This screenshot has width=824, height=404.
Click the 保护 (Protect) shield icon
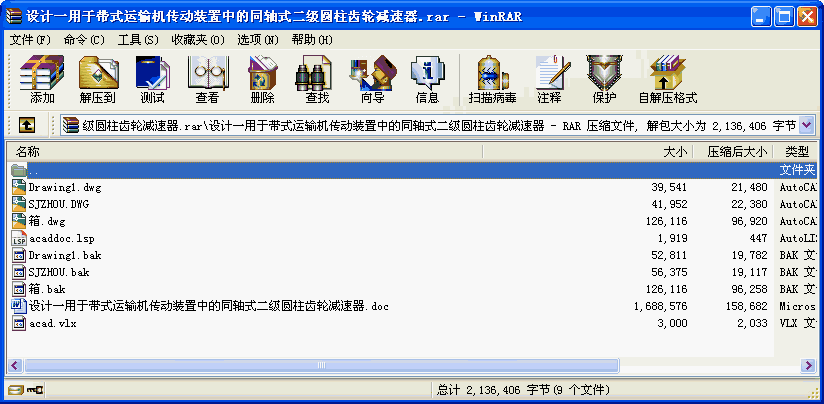(x=604, y=79)
